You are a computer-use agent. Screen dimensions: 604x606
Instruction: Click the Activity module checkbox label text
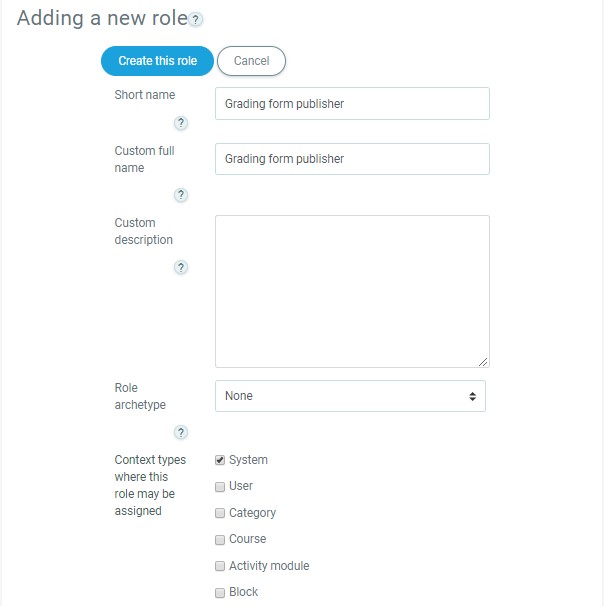pyautogui.click(x=269, y=566)
